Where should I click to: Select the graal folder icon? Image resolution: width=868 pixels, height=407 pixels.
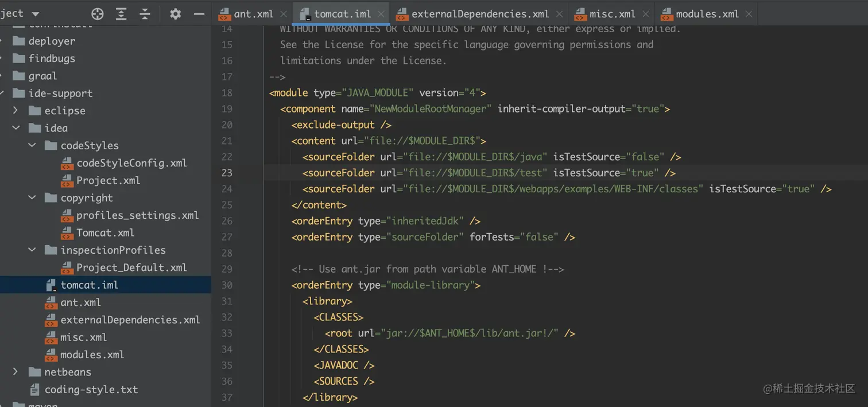click(x=19, y=76)
